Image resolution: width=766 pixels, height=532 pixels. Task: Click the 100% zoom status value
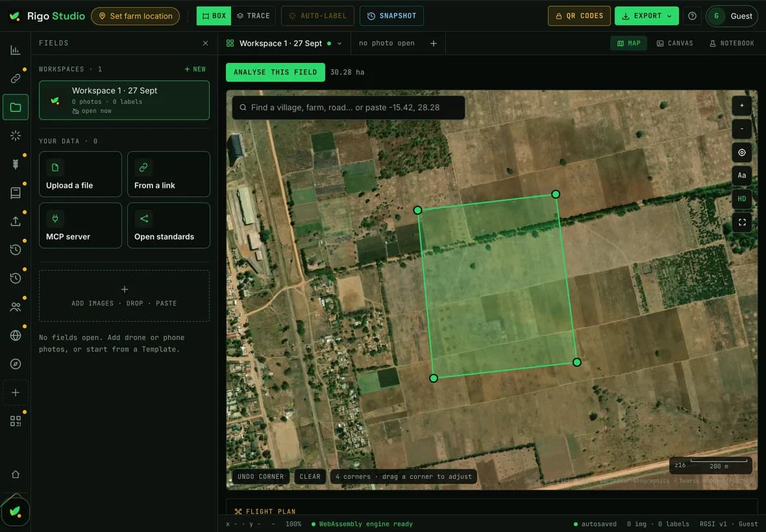[x=293, y=524]
